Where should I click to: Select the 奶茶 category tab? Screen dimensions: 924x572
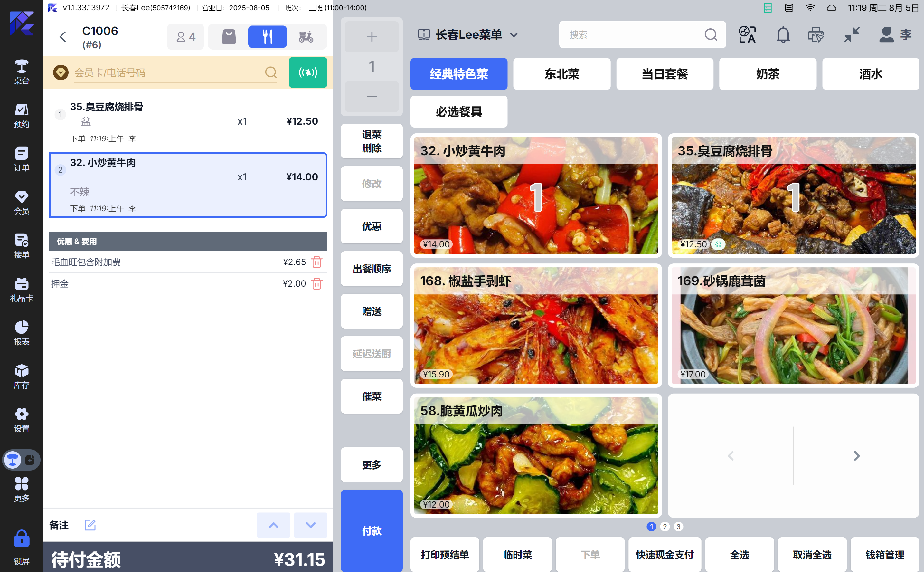click(768, 74)
